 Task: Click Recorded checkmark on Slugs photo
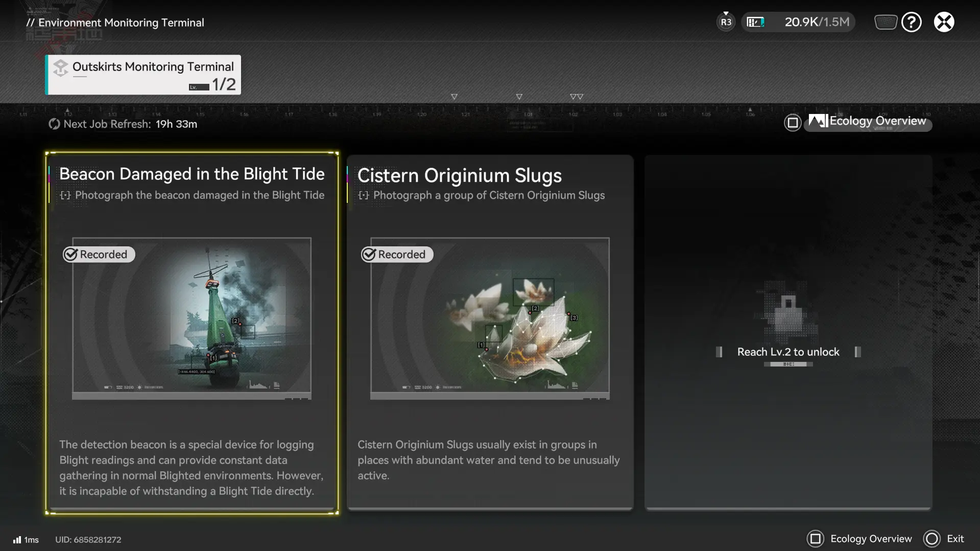click(369, 255)
